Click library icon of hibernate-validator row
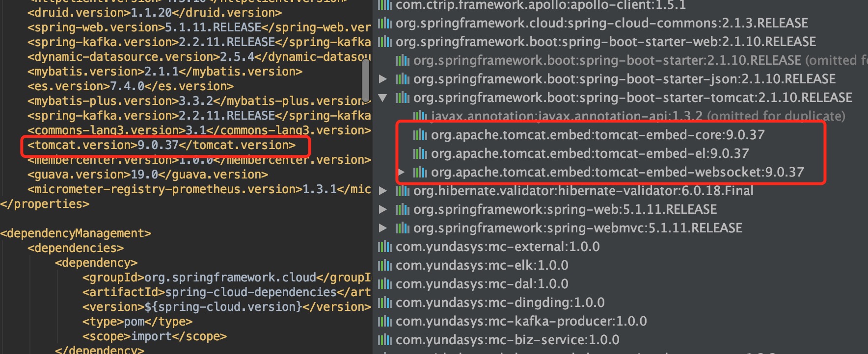Screen dimensions: 868x354 click(403, 191)
